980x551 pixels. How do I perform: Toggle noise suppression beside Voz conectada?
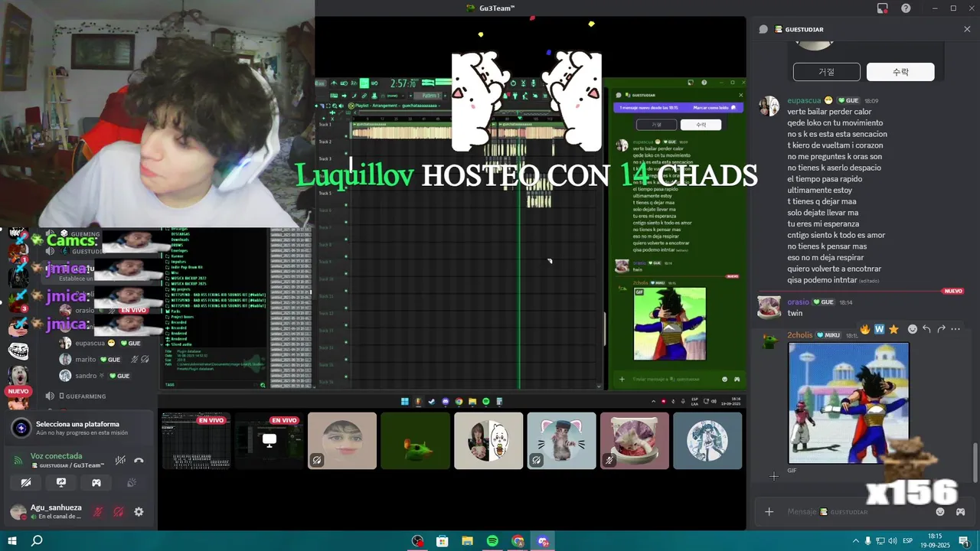point(120,460)
